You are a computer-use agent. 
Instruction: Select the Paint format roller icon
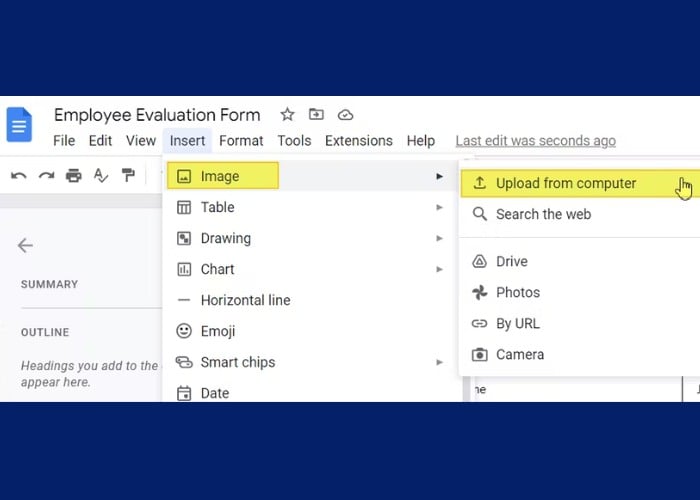(x=128, y=176)
